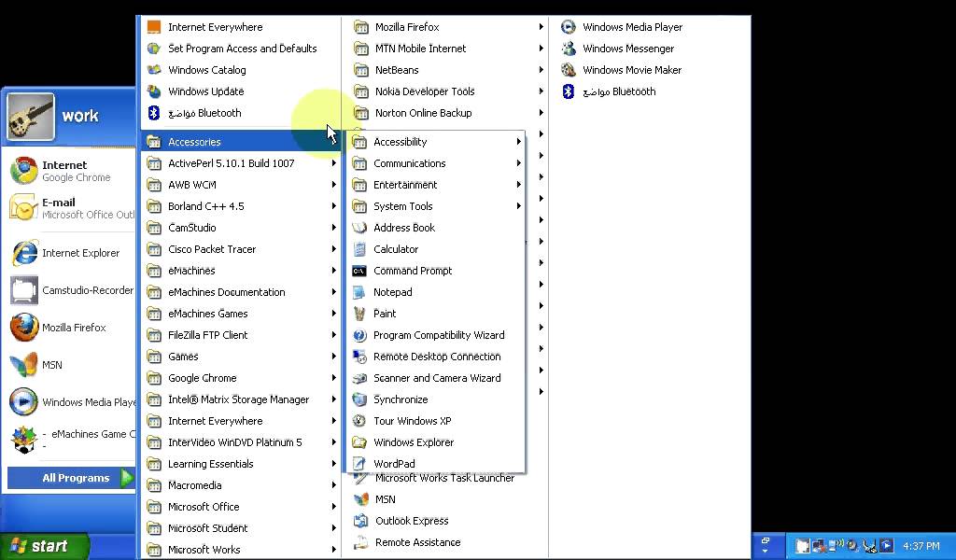Open Games program group
Image resolution: width=956 pixels, height=560 pixels.
pyautogui.click(x=240, y=357)
